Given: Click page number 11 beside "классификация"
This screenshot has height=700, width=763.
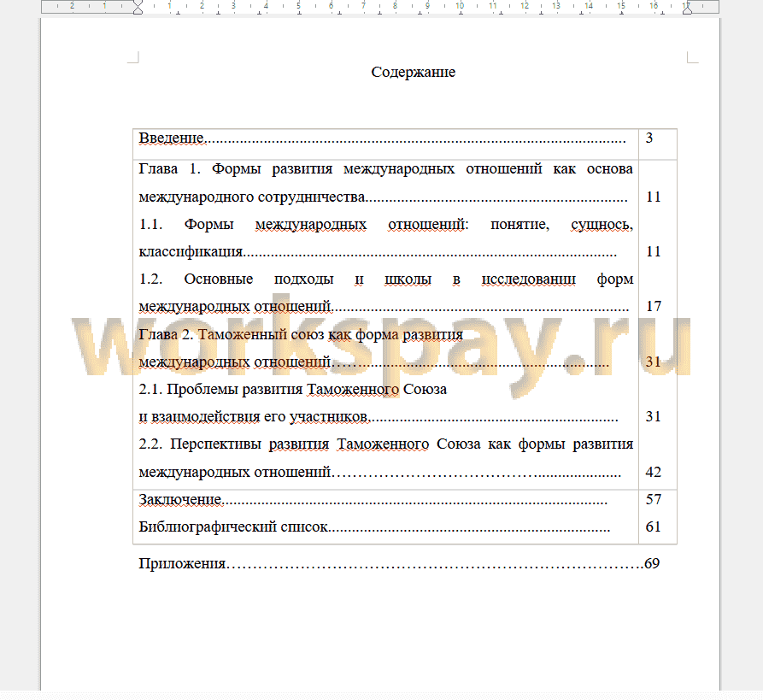Looking at the screenshot, I should coord(653,251).
